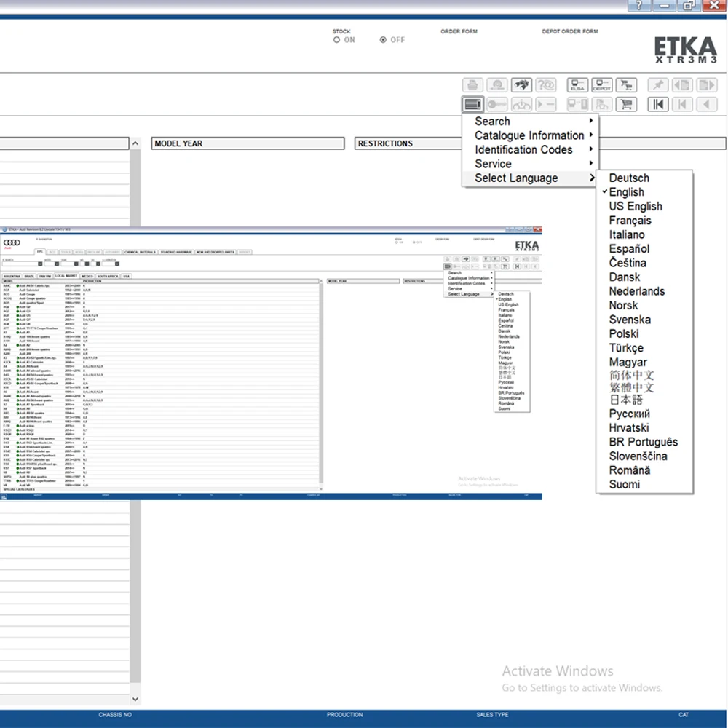The height and width of the screenshot is (728, 728).
Task: Click the back triangle arrow icon
Action: pyautogui.click(x=707, y=104)
